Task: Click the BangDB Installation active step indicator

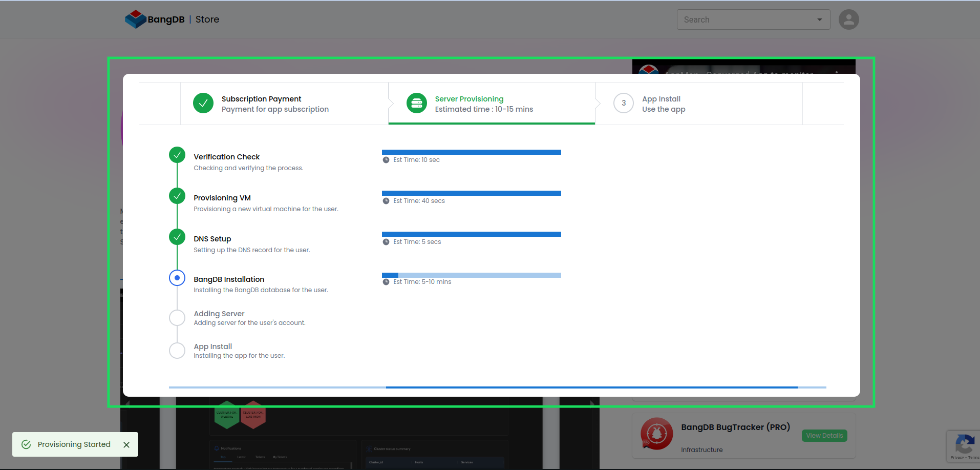Action: [x=177, y=278]
